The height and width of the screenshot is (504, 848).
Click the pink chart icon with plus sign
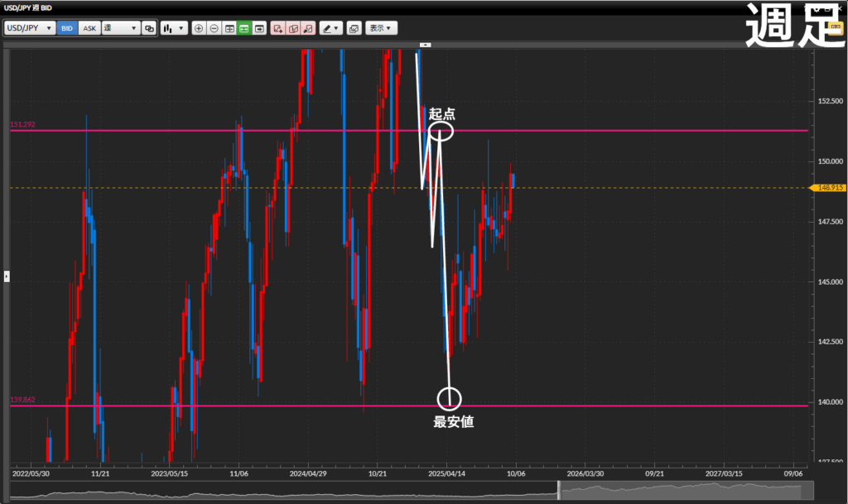coord(278,28)
